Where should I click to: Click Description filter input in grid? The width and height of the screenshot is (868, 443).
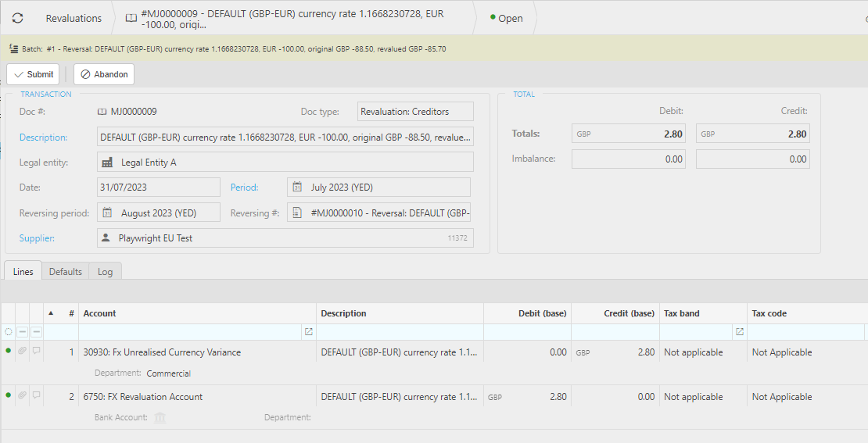coord(400,332)
